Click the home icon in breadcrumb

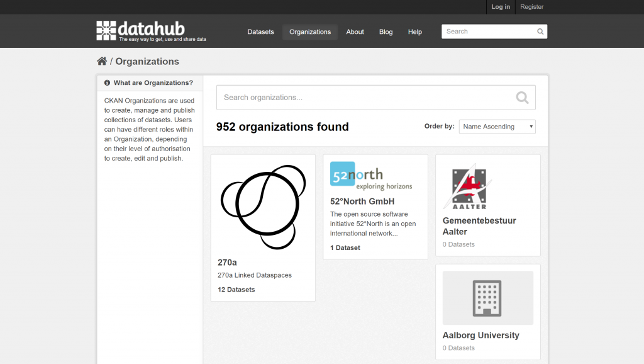coord(102,61)
